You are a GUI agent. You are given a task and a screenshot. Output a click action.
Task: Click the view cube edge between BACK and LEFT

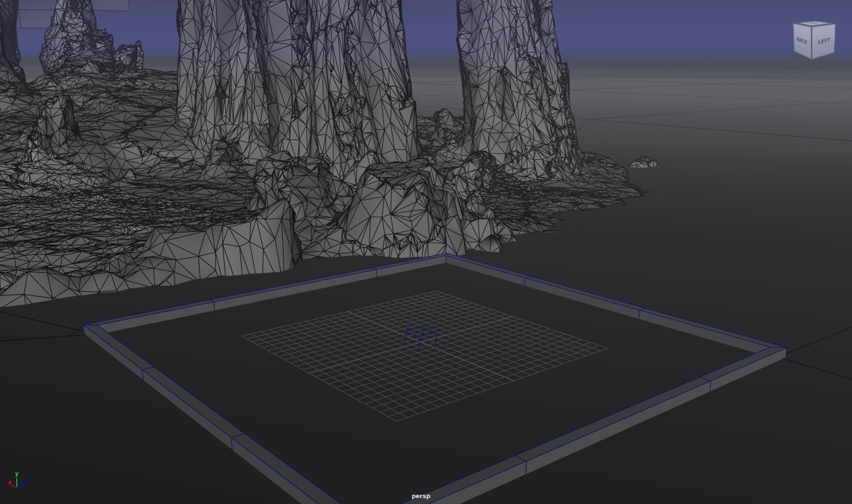813,43
